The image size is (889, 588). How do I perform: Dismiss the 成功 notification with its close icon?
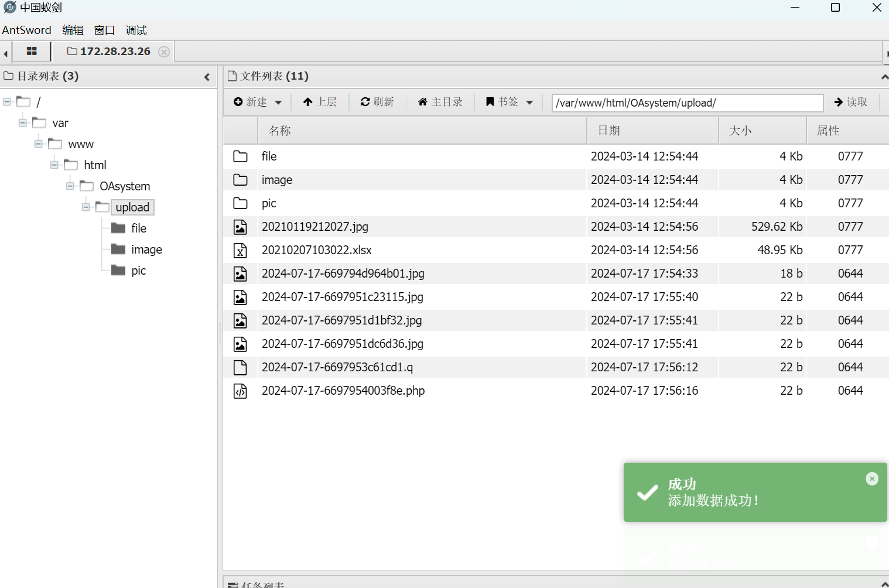coord(872,478)
